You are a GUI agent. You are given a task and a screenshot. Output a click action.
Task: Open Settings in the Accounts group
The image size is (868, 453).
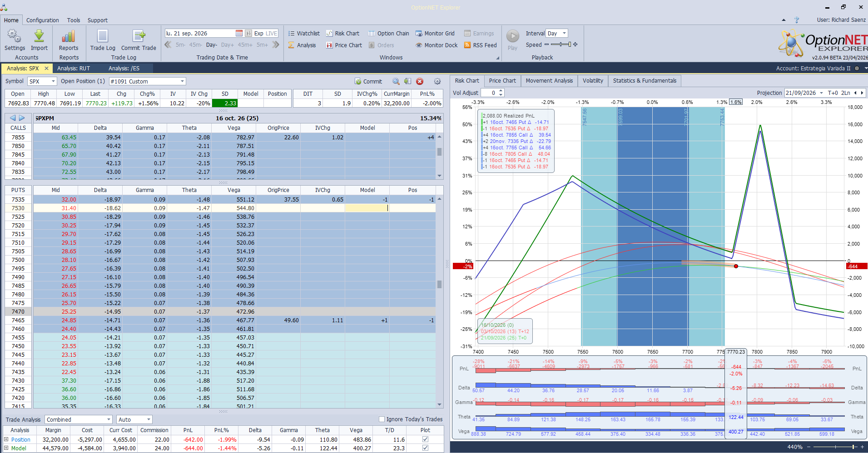pyautogui.click(x=15, y=40)
